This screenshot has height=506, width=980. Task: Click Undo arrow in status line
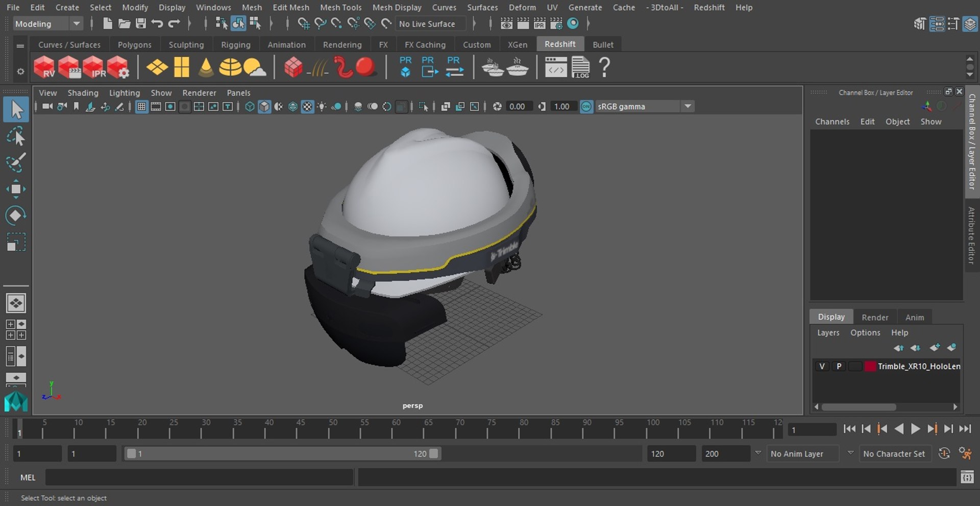click(x=157, y=23)
